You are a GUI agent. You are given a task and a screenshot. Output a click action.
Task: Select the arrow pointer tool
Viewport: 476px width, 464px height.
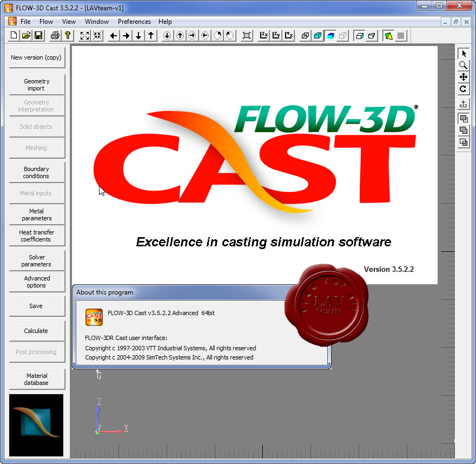point(464,54)
